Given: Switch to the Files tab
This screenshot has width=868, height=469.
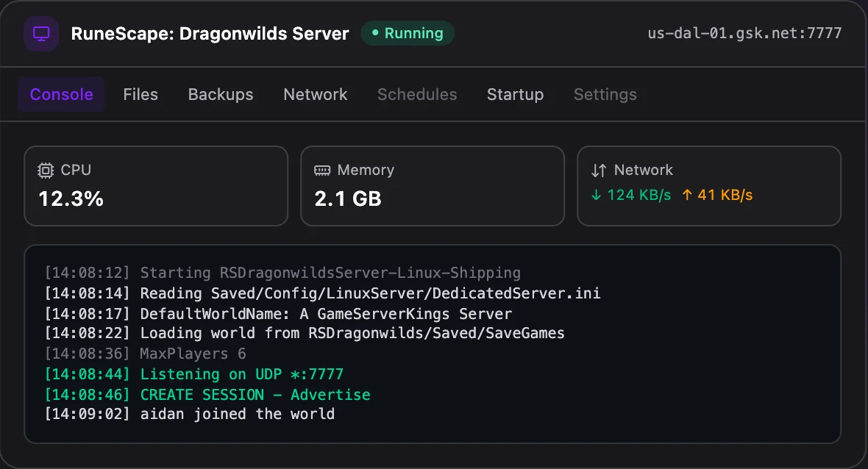Looking at the screenshot, I should 140,95.
